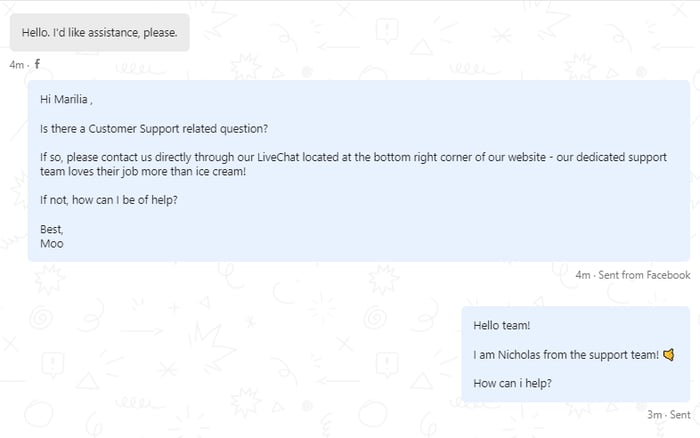Click the megaphone emoji after 'support team!'
Image resolution: width=700 pixels, height=438 pixels.
coord(668,354)
